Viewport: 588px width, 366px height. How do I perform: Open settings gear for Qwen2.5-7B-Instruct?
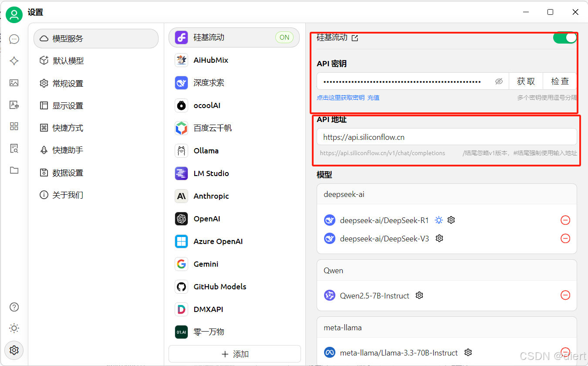419,295
